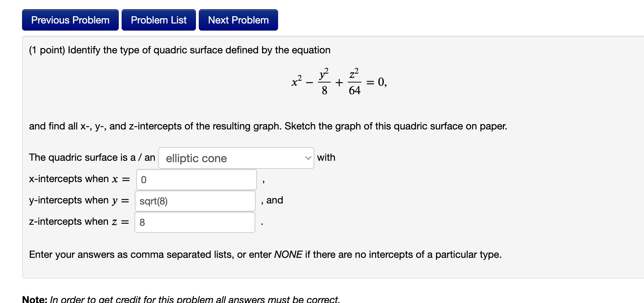Click the z²/64 fraction in the equation
The height and width of the screenshot is (303, 644).
[x=355, y=82]
